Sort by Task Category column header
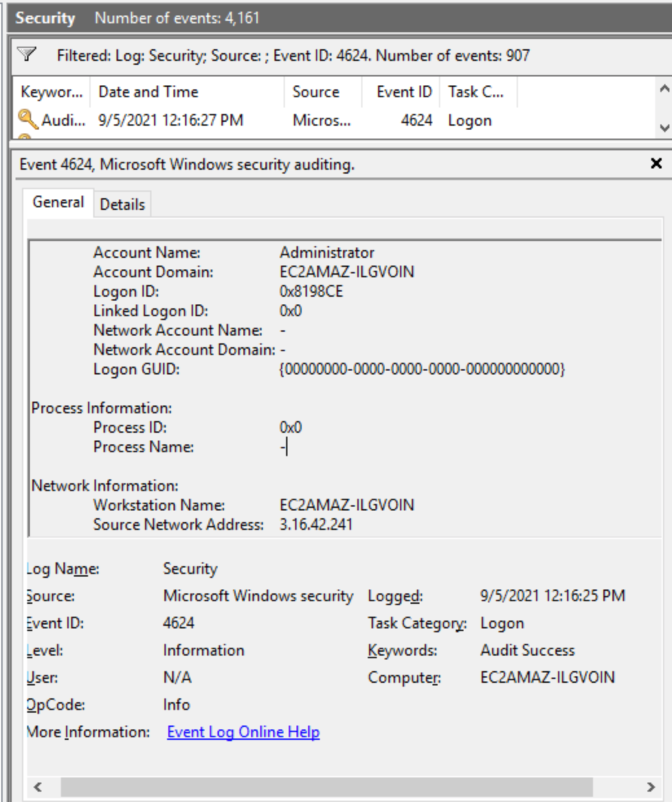The image size is (672, 802). click(478, 92)
